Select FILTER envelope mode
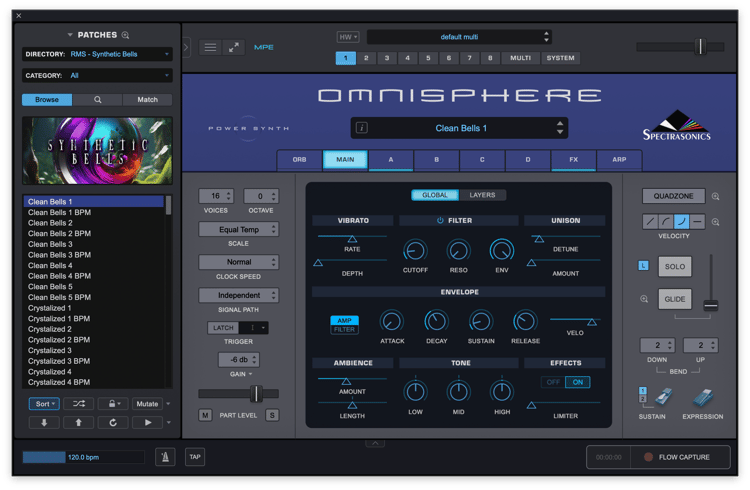This screenshot has width=750, height=490. click(344, 330)
